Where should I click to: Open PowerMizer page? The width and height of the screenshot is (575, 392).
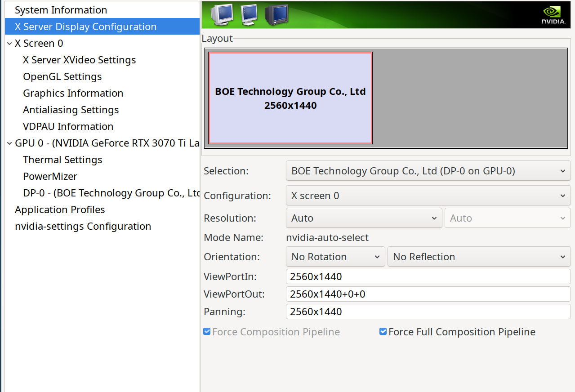tap(50, 176)
